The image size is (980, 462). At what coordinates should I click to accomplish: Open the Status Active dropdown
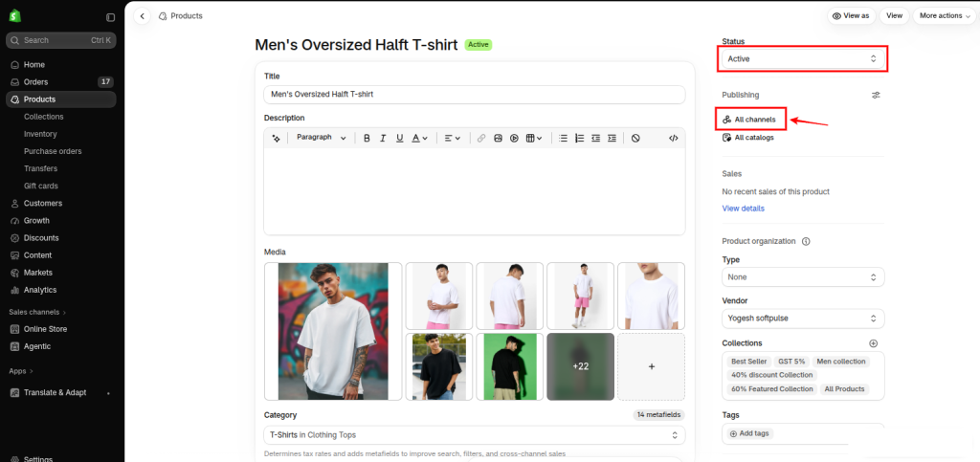[x=803, y=58]
